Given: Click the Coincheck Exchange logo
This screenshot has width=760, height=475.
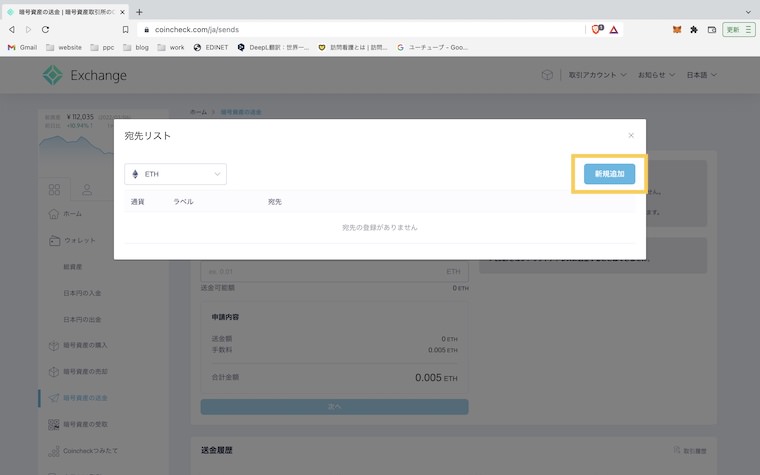Looking at the screenshot, I should click(x=84, y=75).
